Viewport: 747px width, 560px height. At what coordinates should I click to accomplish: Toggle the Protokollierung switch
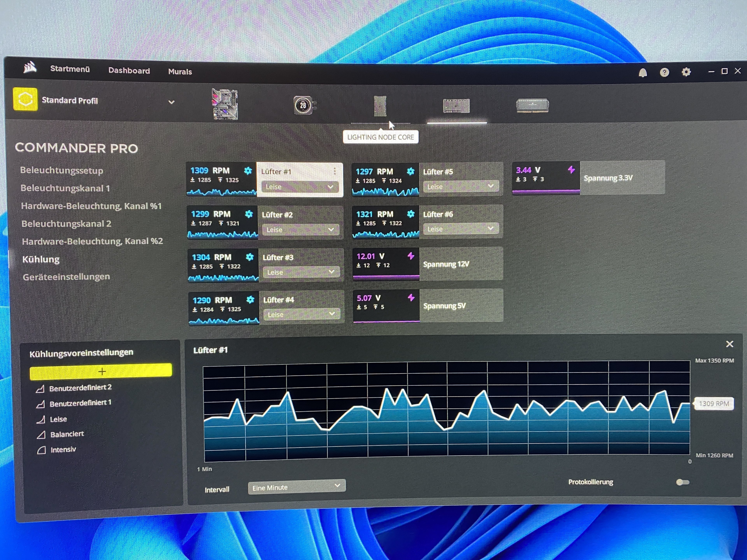[x=682, y=482]
